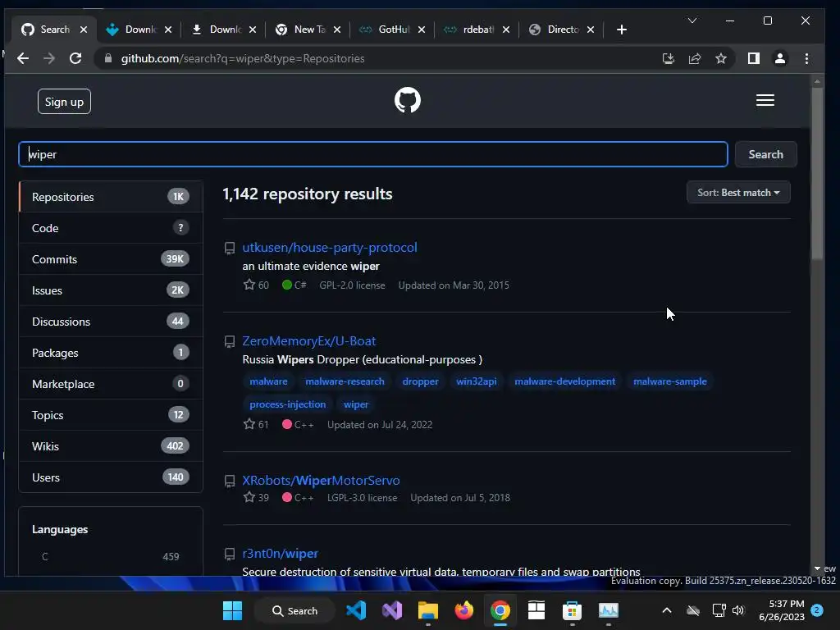The image size is (840, 630).
Task: Open Microsoft Store from taskbar
Action: [x=572, y=610]
